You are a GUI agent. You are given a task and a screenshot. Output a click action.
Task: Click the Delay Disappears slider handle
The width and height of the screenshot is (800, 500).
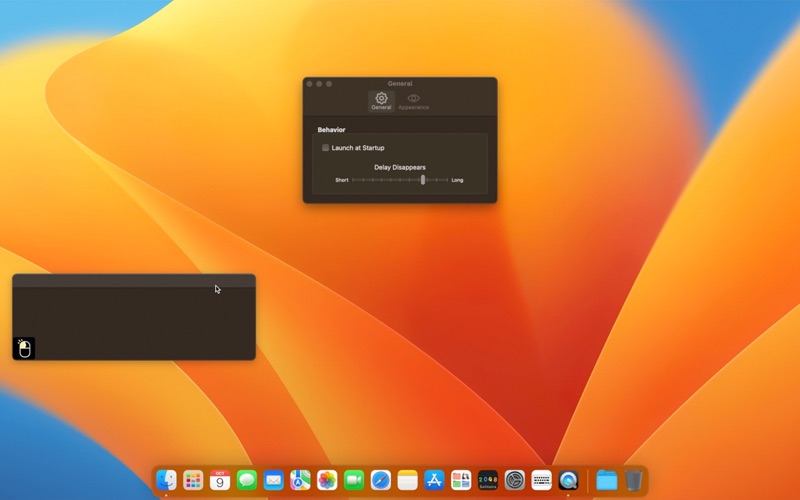click(423, 180)
